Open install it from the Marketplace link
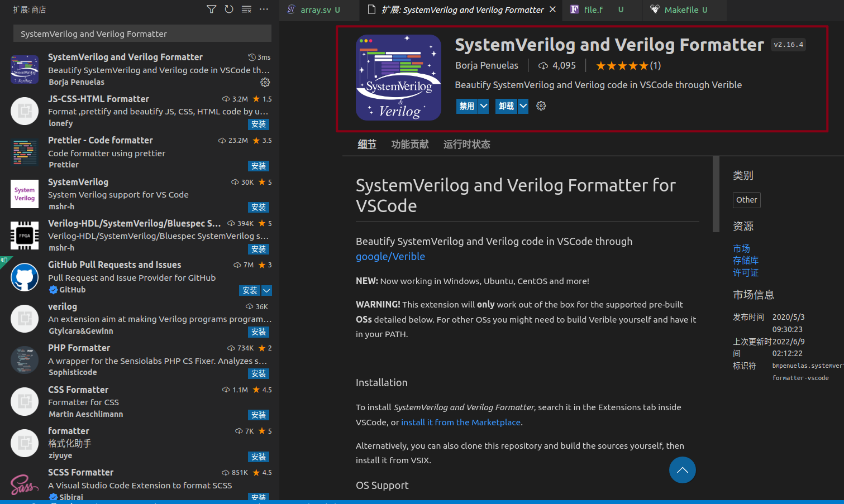This screenshot has width=844, height=504. click(461, 423)
